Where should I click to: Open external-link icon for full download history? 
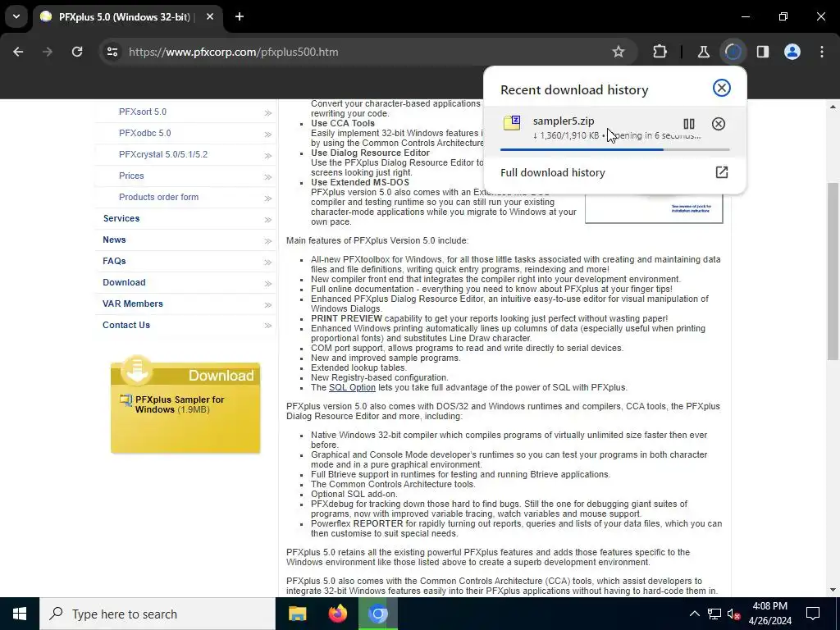(x=722, y=172)
